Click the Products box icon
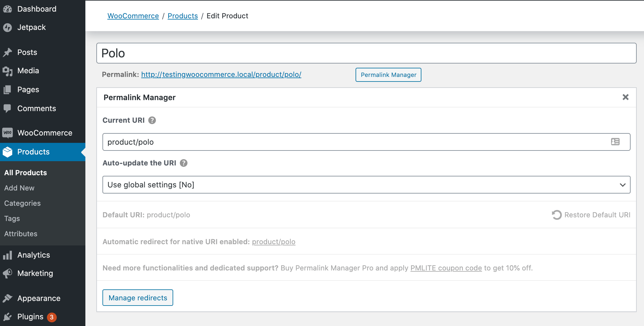644x326 pixels. [x=8, y=152]
